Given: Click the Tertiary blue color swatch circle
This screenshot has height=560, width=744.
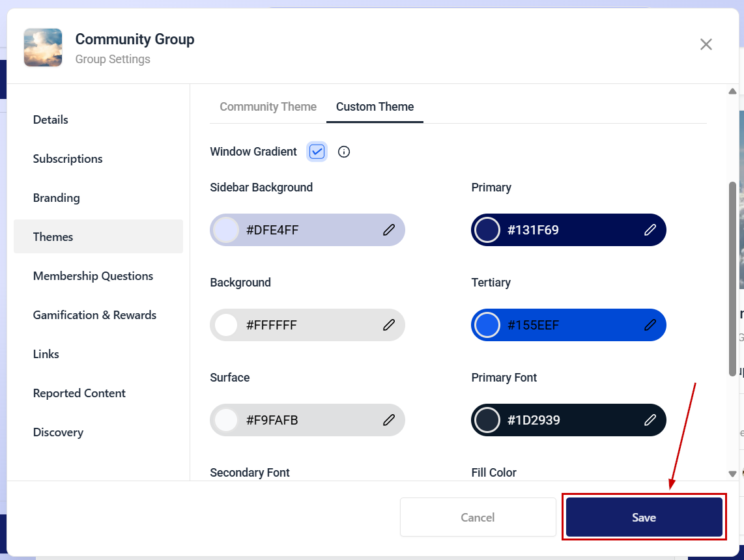Looking at the screenshot, I should click(487, 325).
